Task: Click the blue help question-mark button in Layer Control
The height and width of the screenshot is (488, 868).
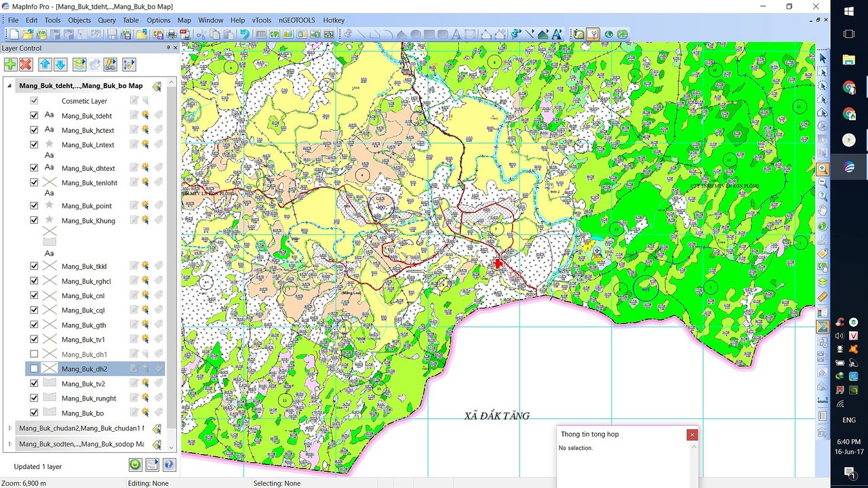Action: tap(169, 465)
